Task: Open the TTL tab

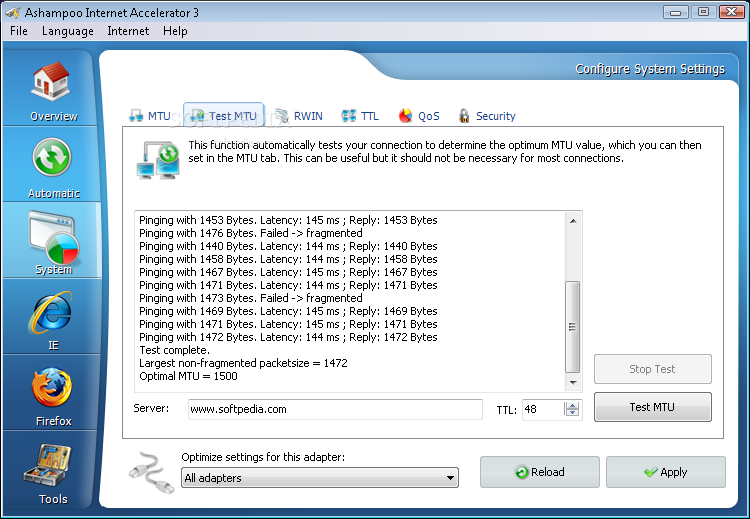Action: coord(360,116)
